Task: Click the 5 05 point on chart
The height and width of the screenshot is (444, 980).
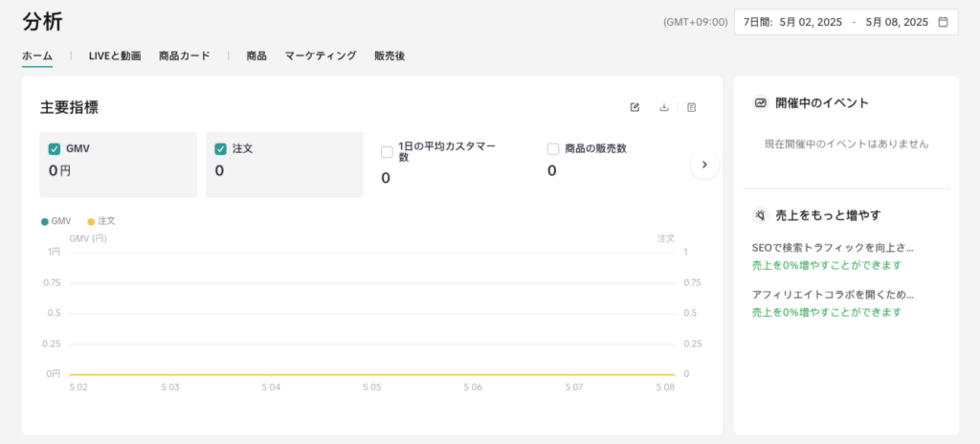Action: pos(372,374)
